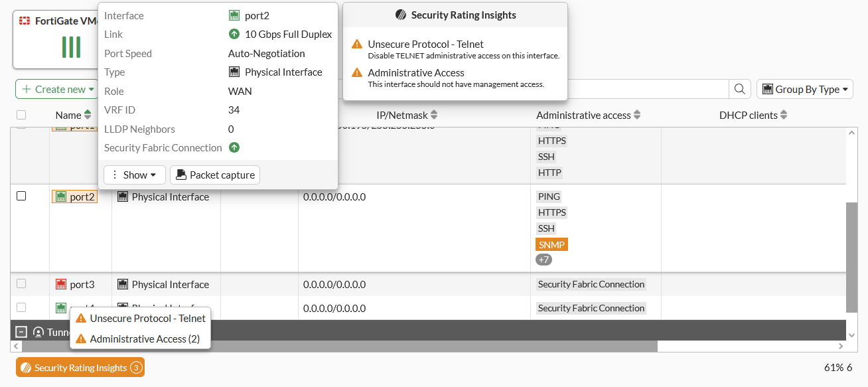868x387 pixels.
Task: Open the Group By Type dropdown
Action: 804,89
